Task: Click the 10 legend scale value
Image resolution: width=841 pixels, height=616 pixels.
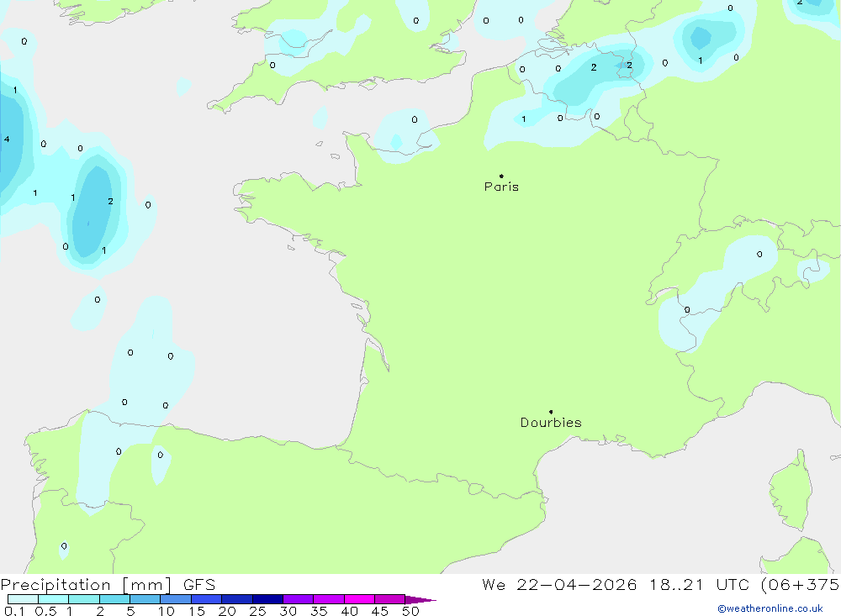Action: click(x=167, y=611)
